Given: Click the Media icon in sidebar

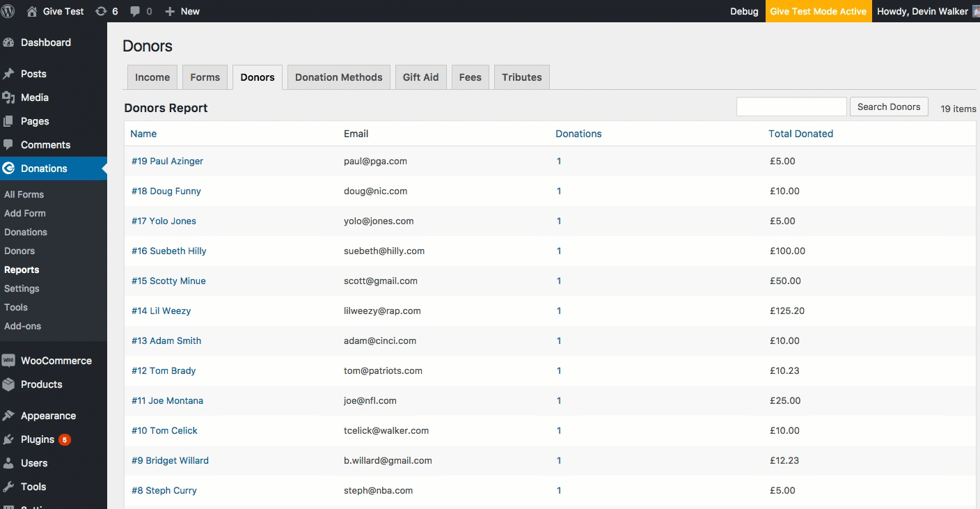Looking at the screenshot, I should click(x=8, y=97).
